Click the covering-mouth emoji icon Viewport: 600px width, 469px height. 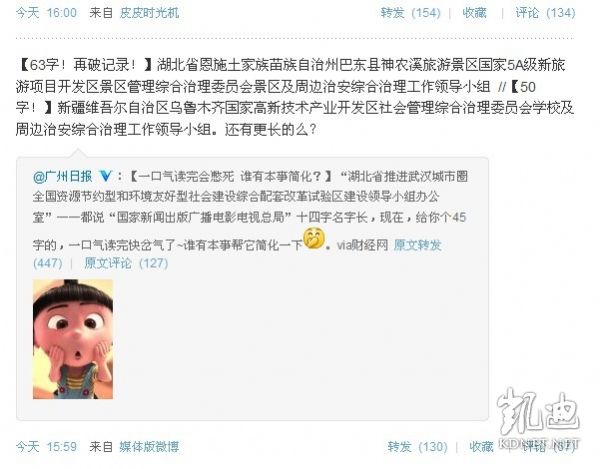(x=314, y=238)
